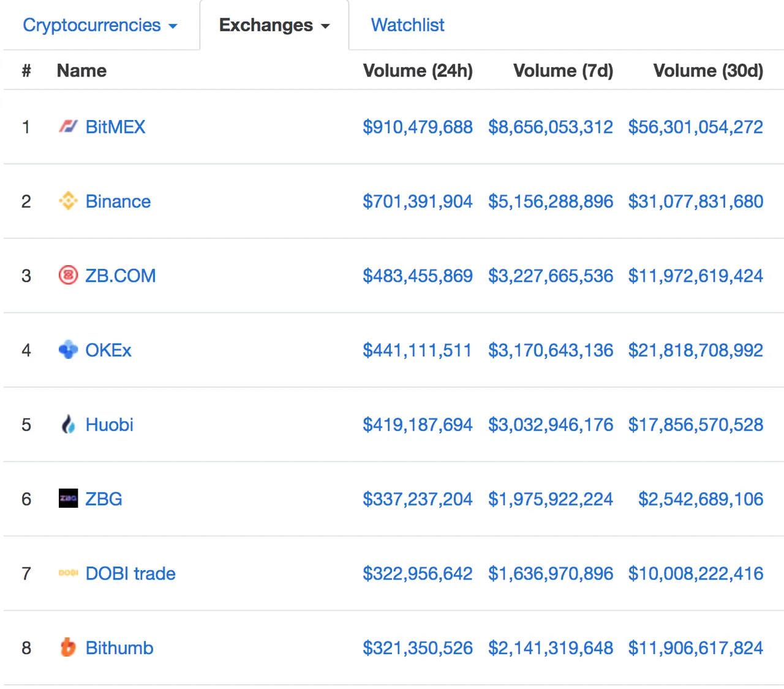The width and height of the screenshot is (784, 689).
Task: Click OKEx 24h volume $441,111,511
Action: coord(417,350)
